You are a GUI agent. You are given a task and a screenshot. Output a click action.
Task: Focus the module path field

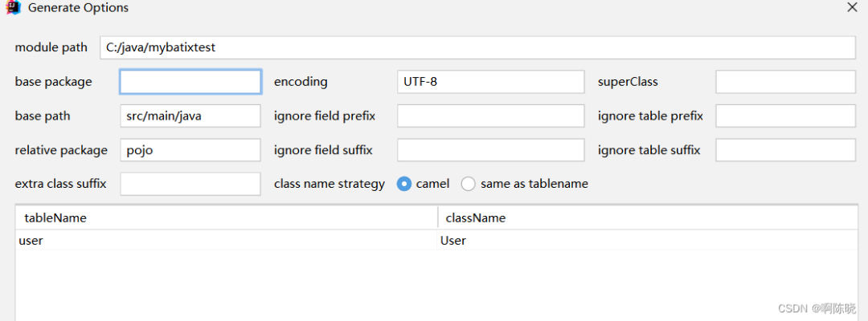tap(477, 47)
